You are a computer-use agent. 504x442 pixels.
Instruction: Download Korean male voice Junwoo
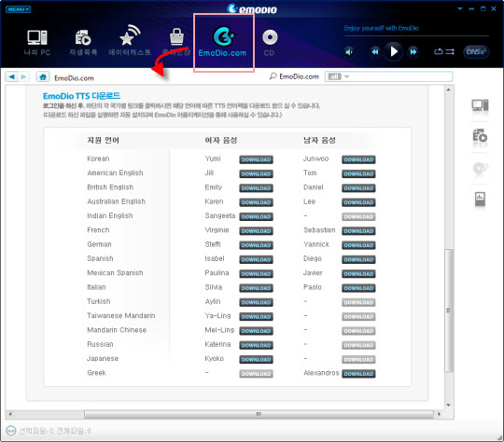(358, 159)
